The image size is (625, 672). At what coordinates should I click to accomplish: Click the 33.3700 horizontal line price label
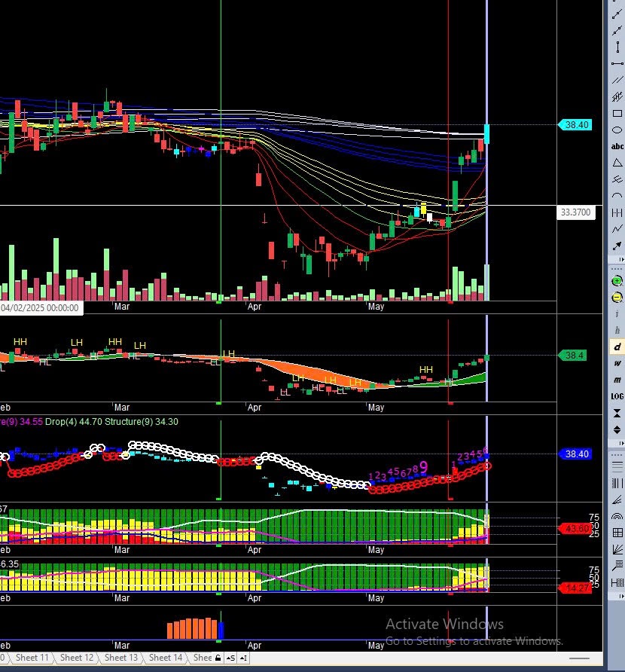[x=576, y=213]
